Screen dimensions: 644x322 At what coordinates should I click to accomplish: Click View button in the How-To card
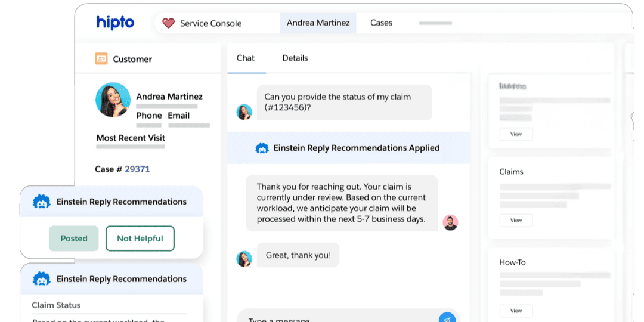516,311
